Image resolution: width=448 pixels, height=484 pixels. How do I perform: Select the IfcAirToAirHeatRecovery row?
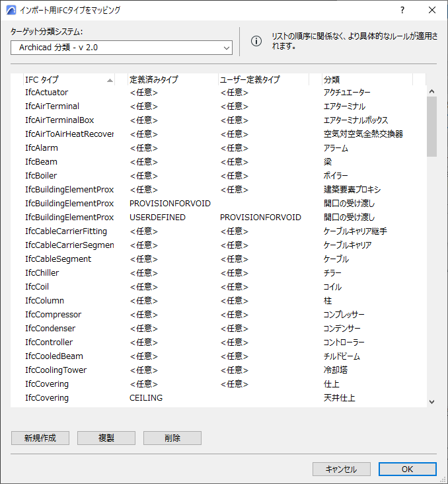(219, 134)
